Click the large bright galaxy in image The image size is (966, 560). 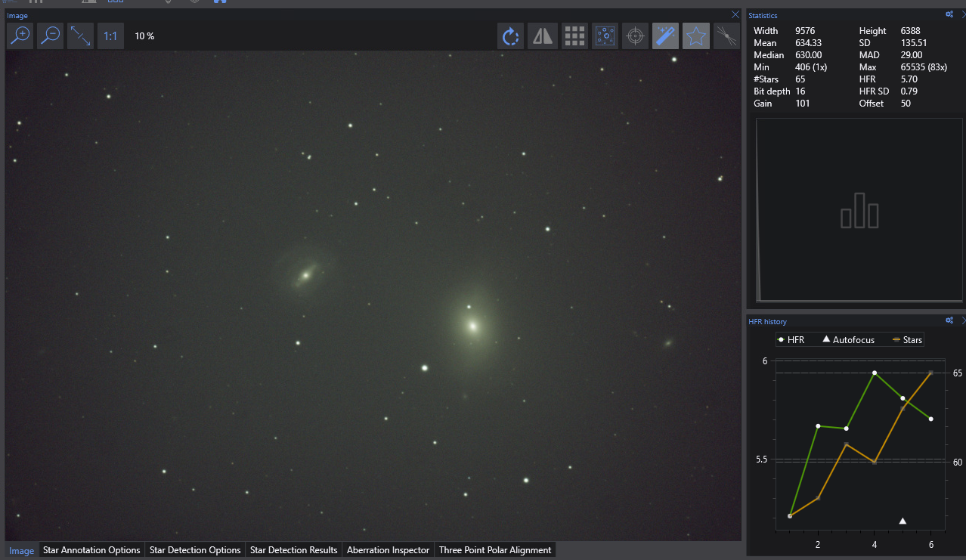(x=473, y=326)
